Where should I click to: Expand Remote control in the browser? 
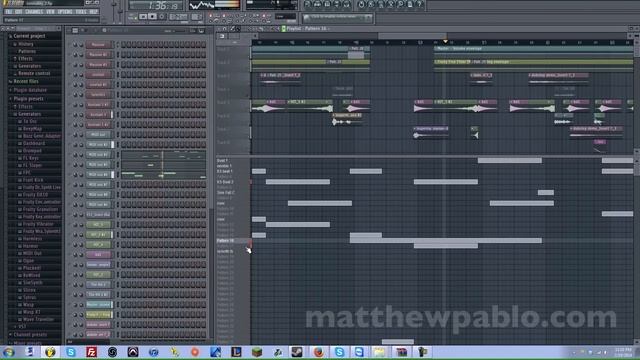(x=34, y=73)
